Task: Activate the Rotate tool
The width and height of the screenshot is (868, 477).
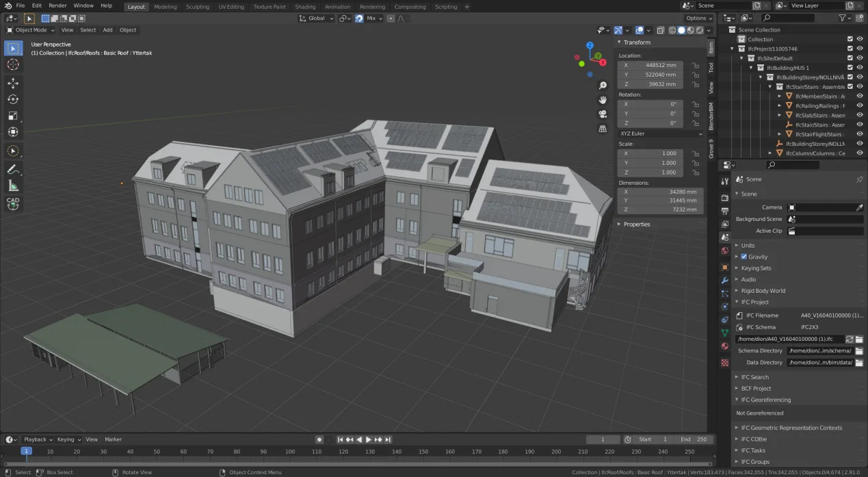Action: pyautogui.click(x=14, y=100)
